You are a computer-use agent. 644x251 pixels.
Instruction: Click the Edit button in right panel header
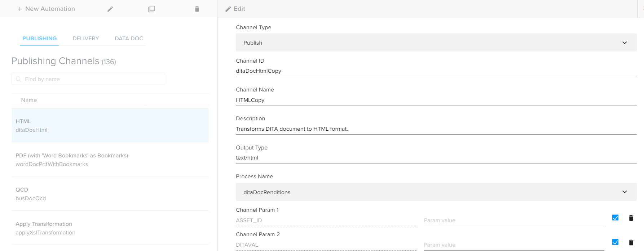pos(235,9)
